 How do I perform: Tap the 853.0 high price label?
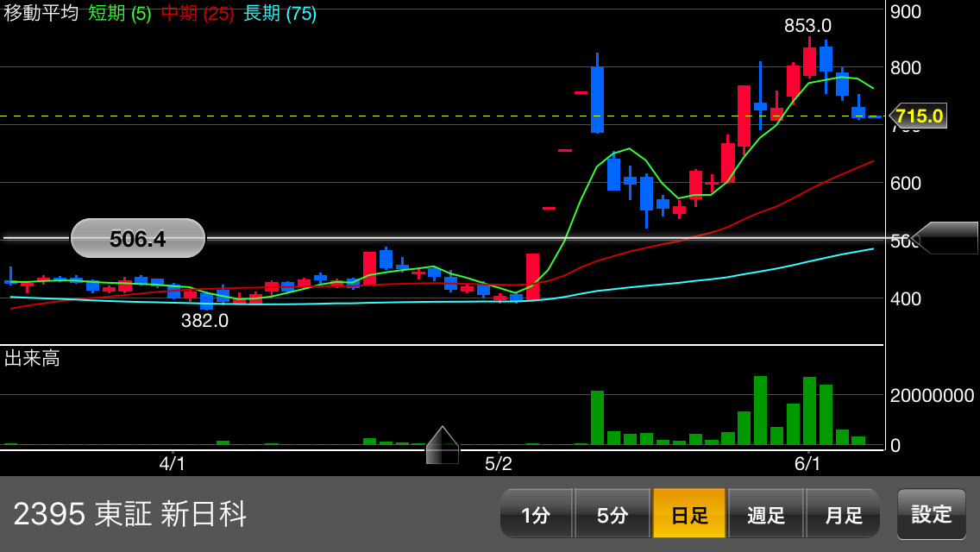click(x=807, y=26)
